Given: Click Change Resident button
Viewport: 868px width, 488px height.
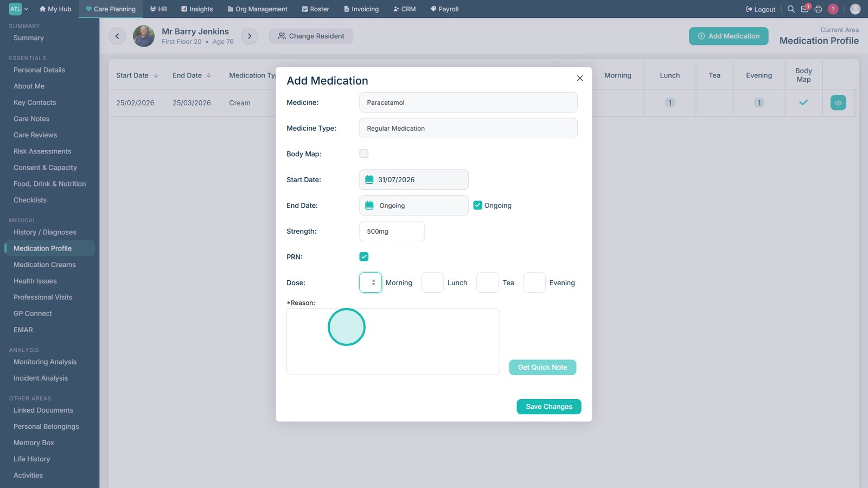Looking at the screenshot, I should pyautogui.click(x=311, y=36).
